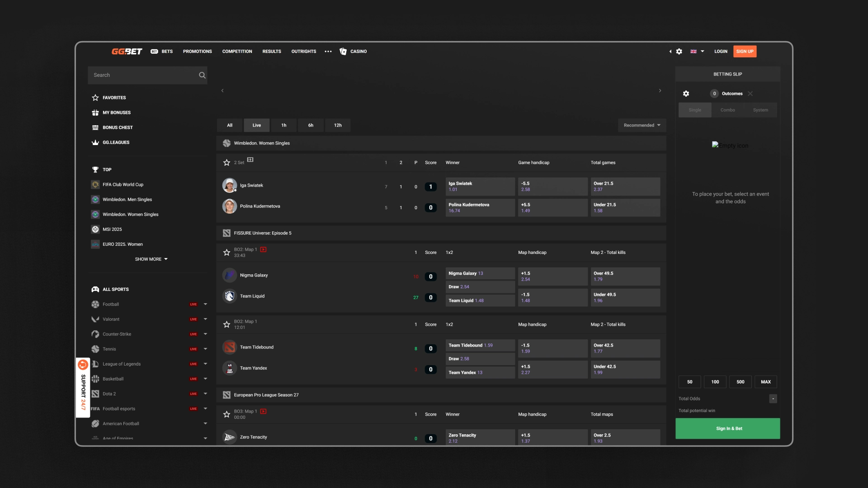Expand the Tennis row arrow

coord(205,349)
